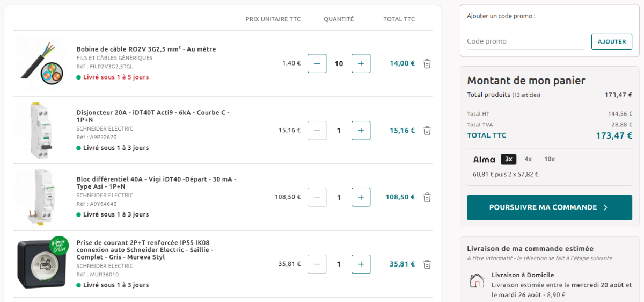The height and width of the screenshot is (302, 644).
Task: Open Disjoncteur 20A iDT40T product page
Action: [153, 116]
